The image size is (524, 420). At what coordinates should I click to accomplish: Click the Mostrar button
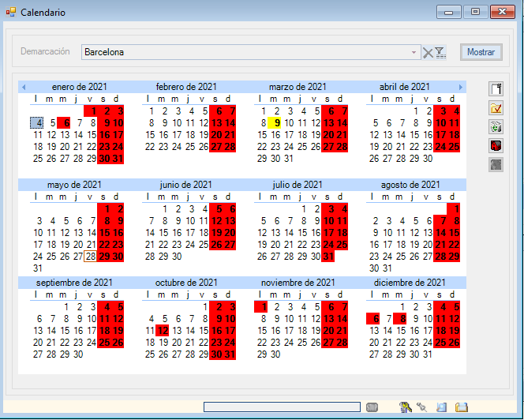pos(481,52)
